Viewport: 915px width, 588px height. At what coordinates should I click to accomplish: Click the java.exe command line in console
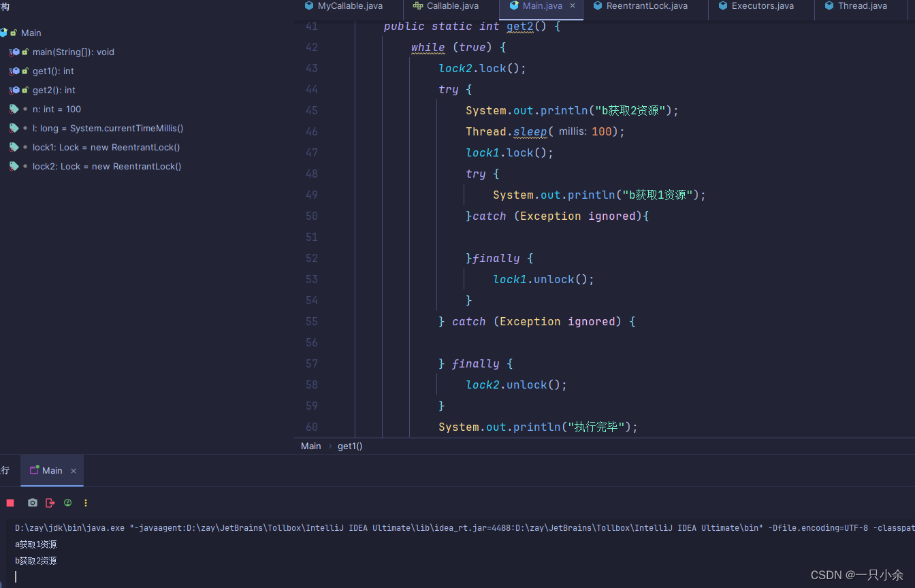[x=465, y=527]
